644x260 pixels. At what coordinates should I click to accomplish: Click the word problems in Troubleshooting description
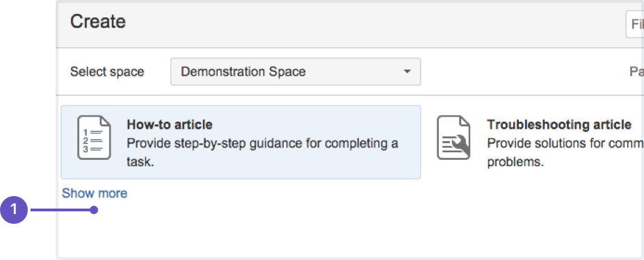pyautogui.click(x=515, y=162)
